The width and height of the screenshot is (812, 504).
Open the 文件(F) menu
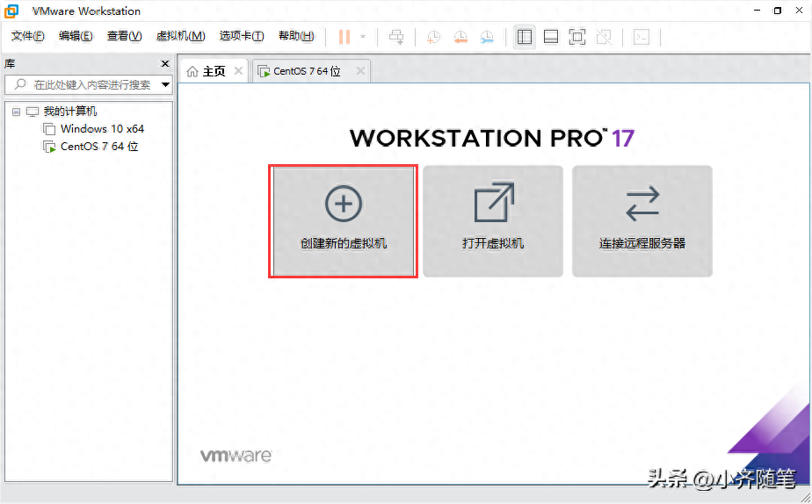(x=28, y=36)
